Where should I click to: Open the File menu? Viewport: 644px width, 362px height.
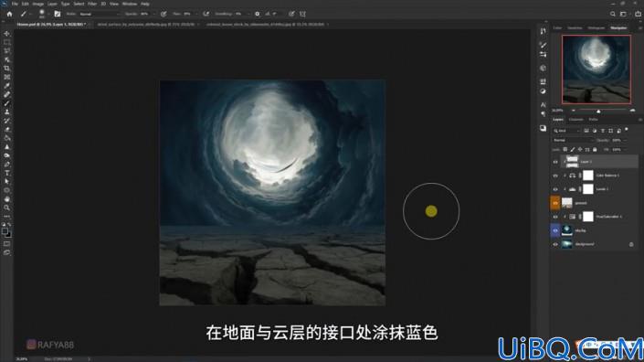15,4
